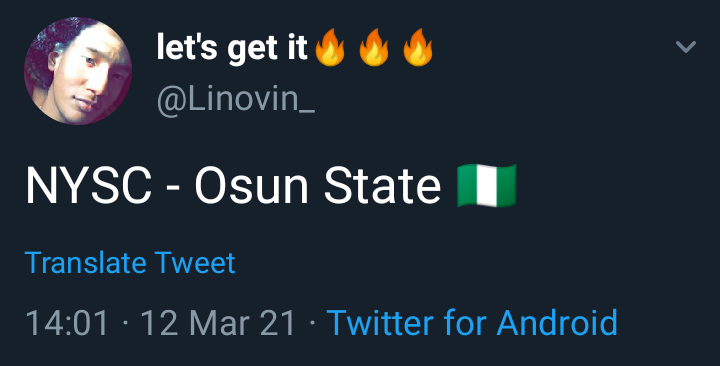The width and height of the screenshot is (720, 366).
Task: Click the word "Tweet" in translate link
Action: [x=195, y=263]
